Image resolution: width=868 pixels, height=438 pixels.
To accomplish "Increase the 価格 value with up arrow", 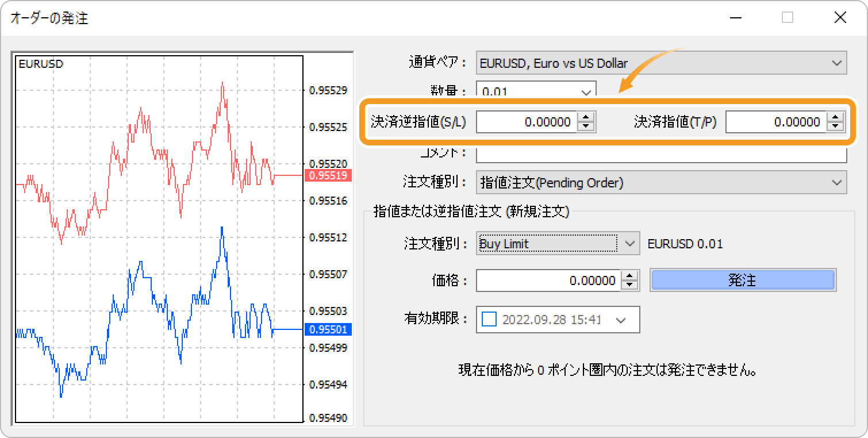I will click(630, 276).
